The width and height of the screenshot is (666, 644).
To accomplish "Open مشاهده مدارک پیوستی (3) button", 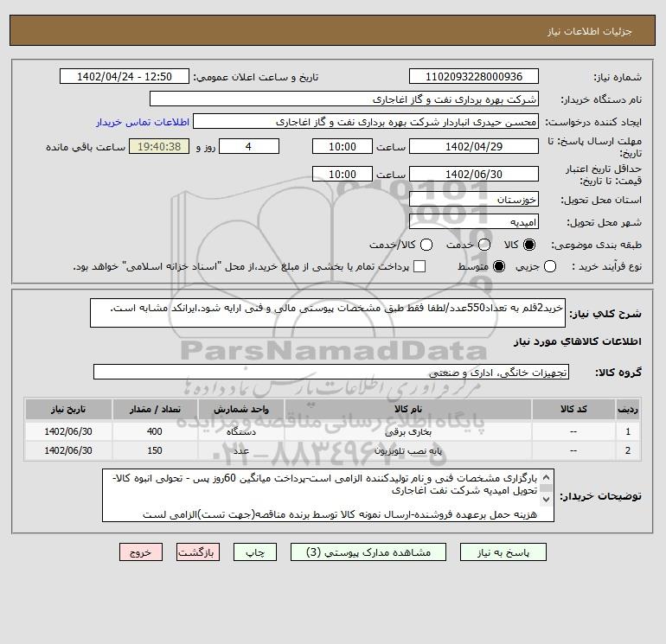I will click(368, 552).
